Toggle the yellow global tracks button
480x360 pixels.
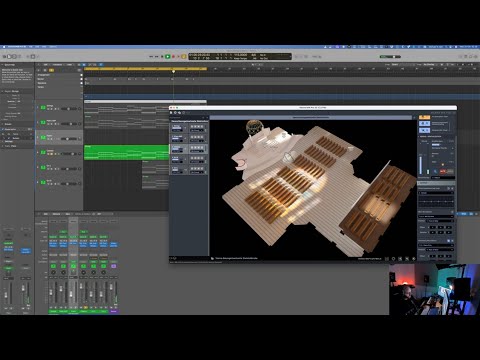(x=51, y=70)
